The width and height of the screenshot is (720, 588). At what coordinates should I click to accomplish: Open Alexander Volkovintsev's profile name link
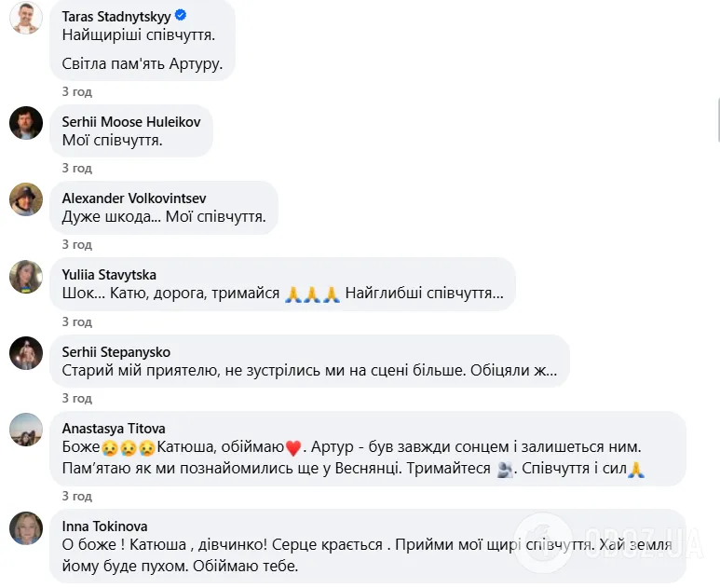[134, 198]
